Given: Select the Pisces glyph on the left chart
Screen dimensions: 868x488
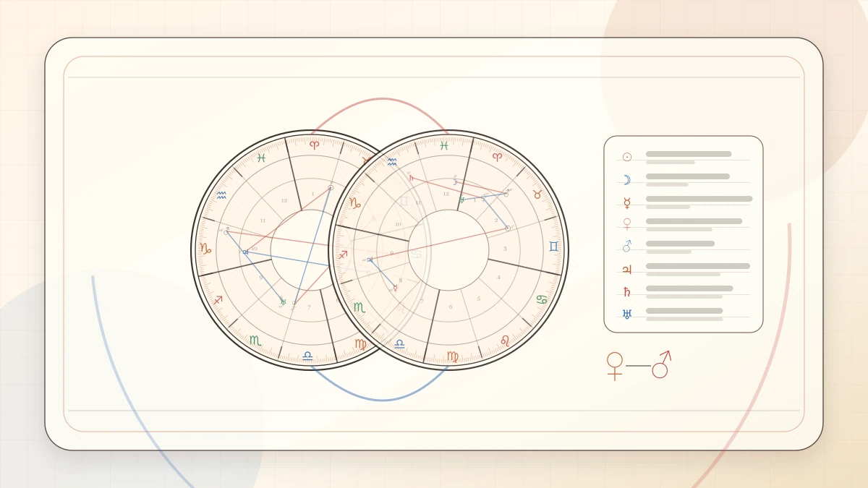Looking at the screenshot, I should coord(261,158).
